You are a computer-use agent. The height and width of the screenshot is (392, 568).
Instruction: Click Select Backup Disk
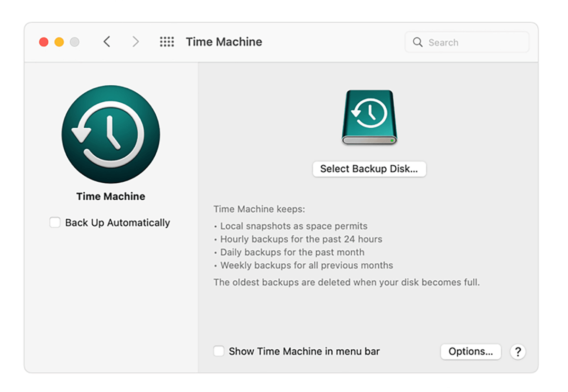pyautogui.click(x=369, y=169)
